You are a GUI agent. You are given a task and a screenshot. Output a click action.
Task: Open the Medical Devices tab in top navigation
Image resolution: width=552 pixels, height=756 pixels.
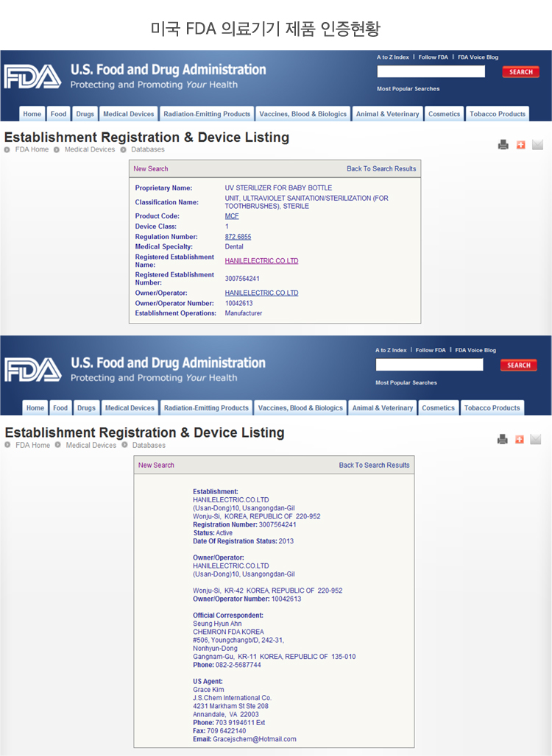[x=129, y=114]
